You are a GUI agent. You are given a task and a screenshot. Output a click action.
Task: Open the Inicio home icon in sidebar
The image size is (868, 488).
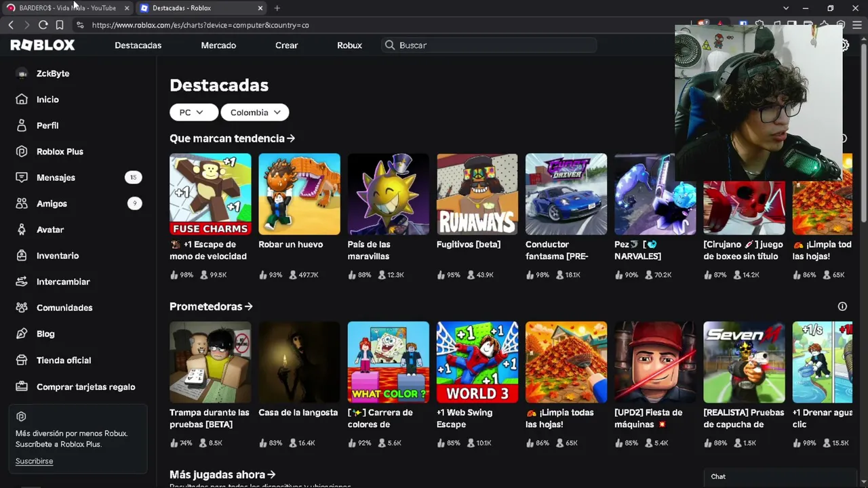click(x=22, y=99)
